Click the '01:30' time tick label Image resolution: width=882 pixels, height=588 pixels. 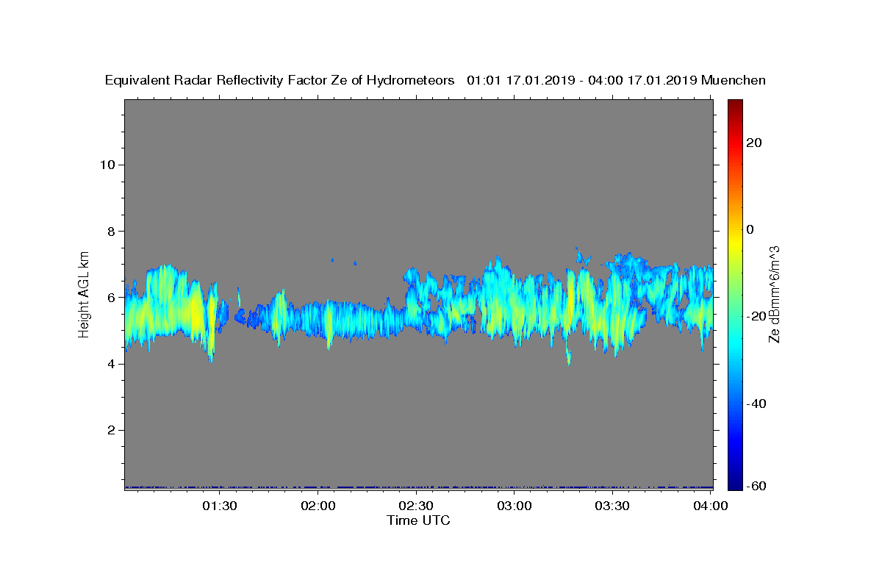(x=219, y=506)
